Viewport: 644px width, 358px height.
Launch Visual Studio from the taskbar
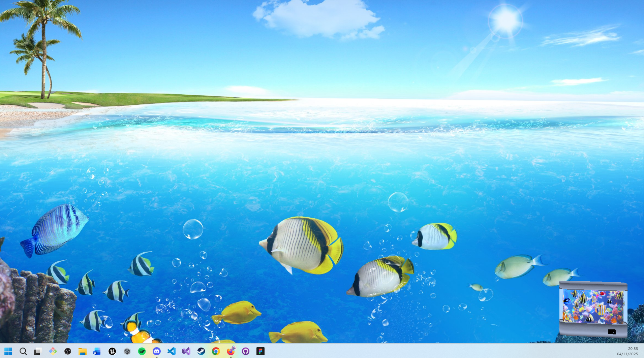coord(186,351)
